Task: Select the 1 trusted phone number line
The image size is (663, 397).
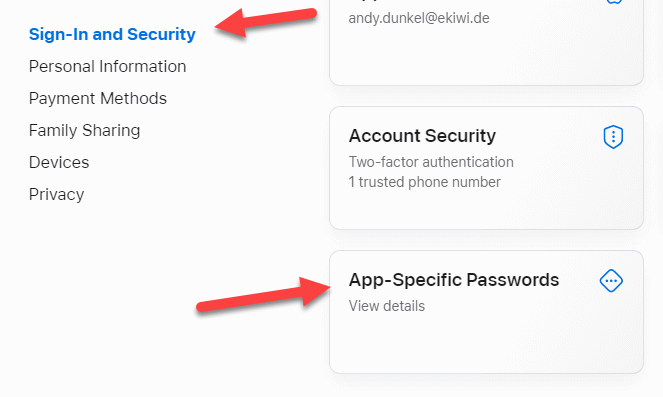Action: 425,182
